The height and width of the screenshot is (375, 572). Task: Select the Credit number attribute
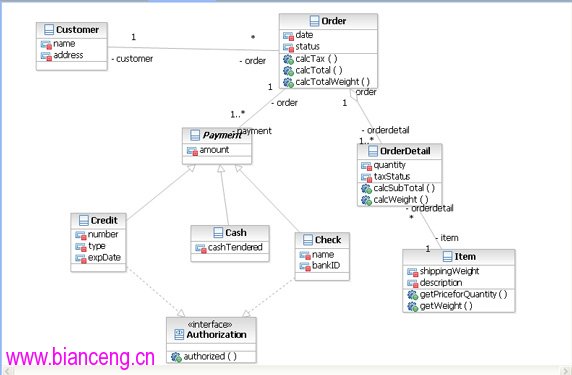(103, 234)
